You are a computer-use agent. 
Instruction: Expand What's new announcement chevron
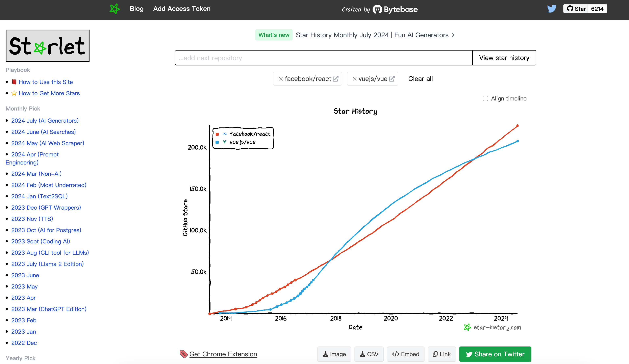point(453,35)
